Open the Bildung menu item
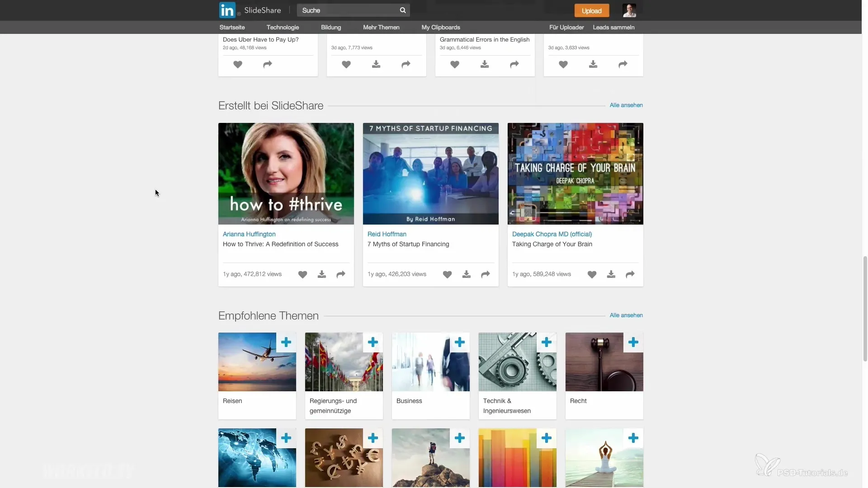The height and width of the screenshot is (488, 868). click(331, 27)
